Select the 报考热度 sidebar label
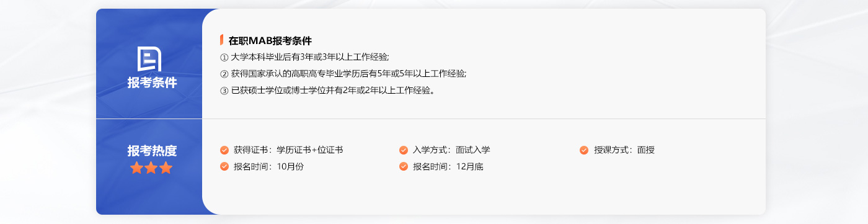 tap(152, 151)
